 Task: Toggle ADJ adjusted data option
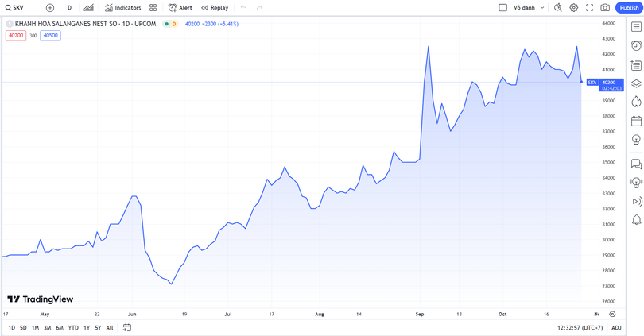pyautogui.click(x=616, y=328)
